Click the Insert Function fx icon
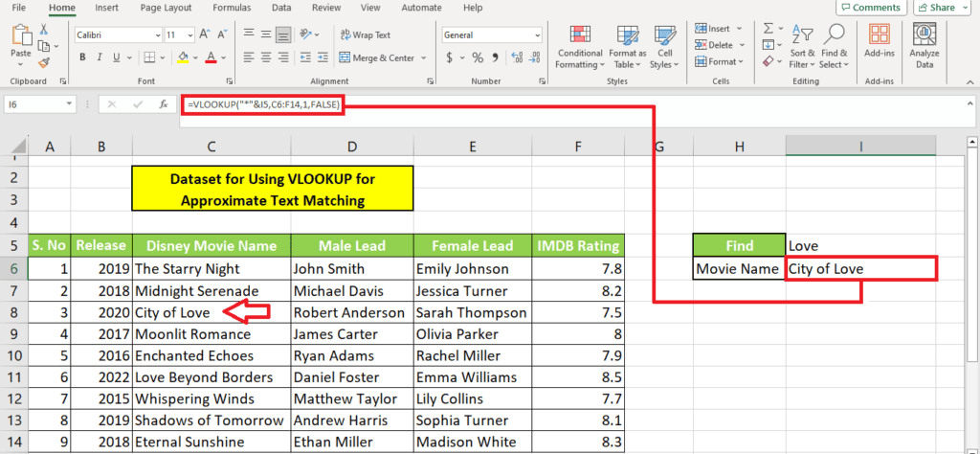This screenshot has height=454, width=980. click(x=164, y=103)
